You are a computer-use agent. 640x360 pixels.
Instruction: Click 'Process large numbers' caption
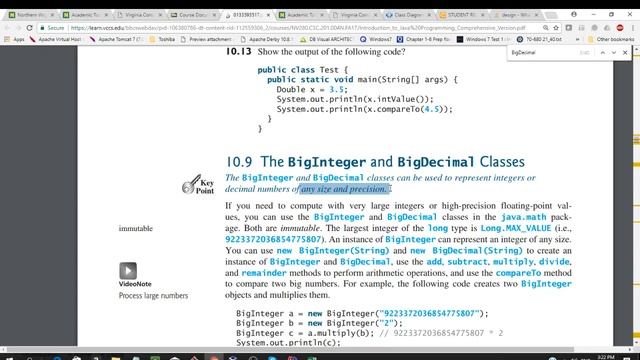coord(153,296)
